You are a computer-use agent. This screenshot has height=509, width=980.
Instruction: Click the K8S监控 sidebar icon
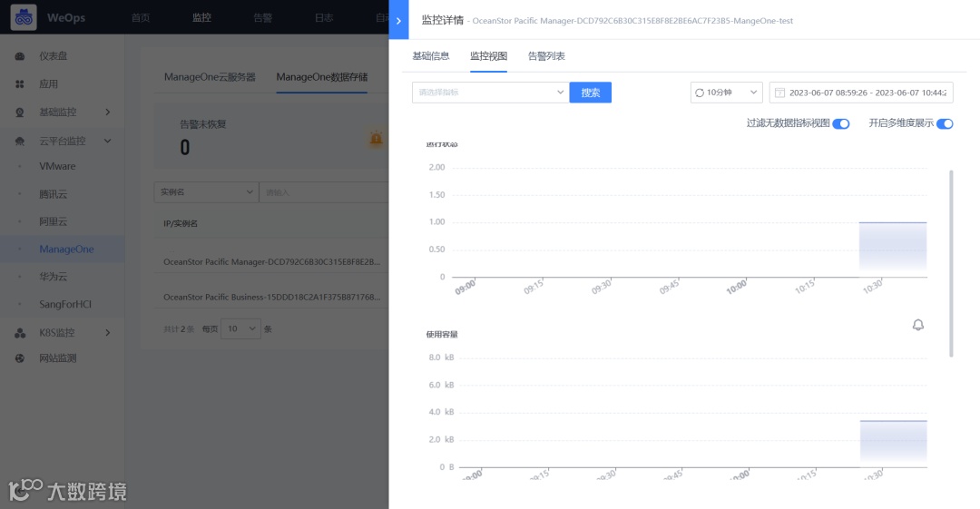[20, 333]
